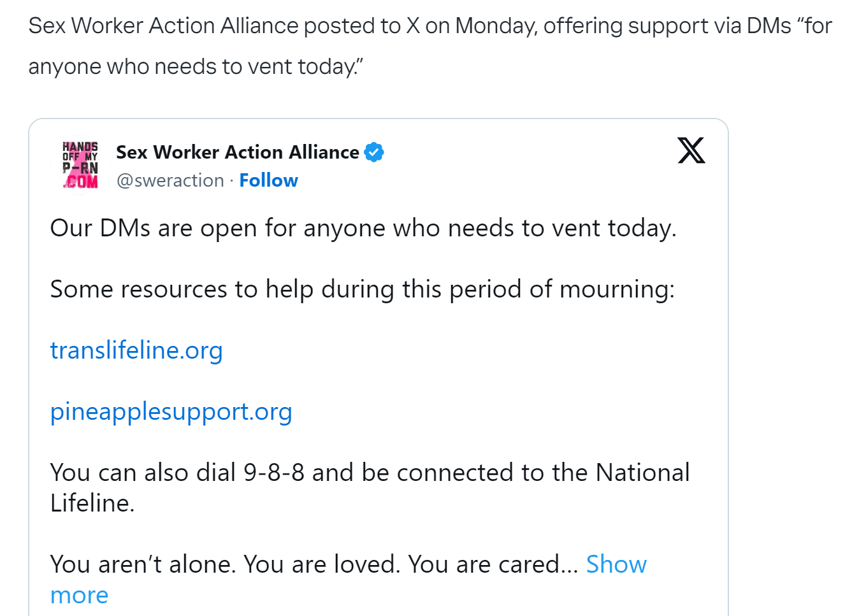Click the 'anyone who needs to vent today' article line
The width and height of the screenshot is (866, 616).
point(196,66)
